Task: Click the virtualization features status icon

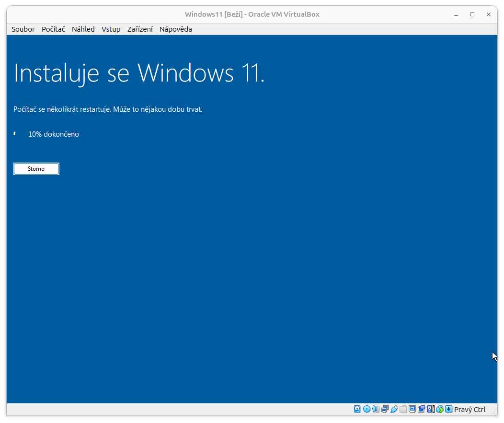Action: tap(430, 409)
